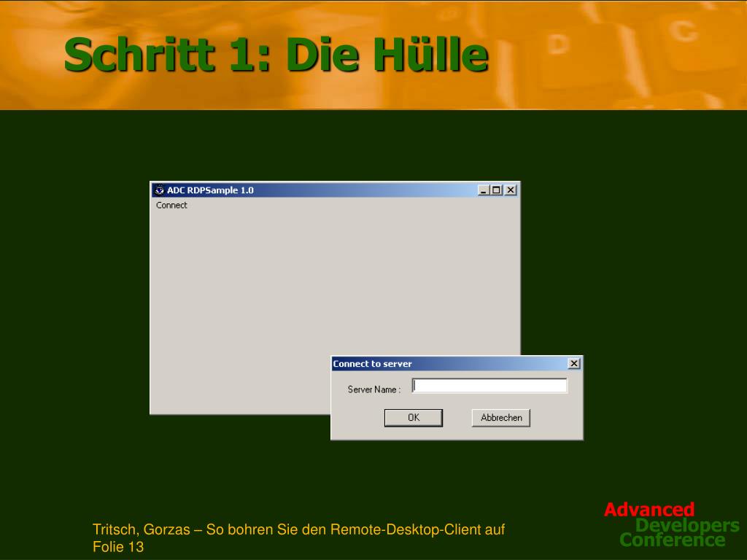Click the Server Name label
Screen dimensions: 747x560
374,389
